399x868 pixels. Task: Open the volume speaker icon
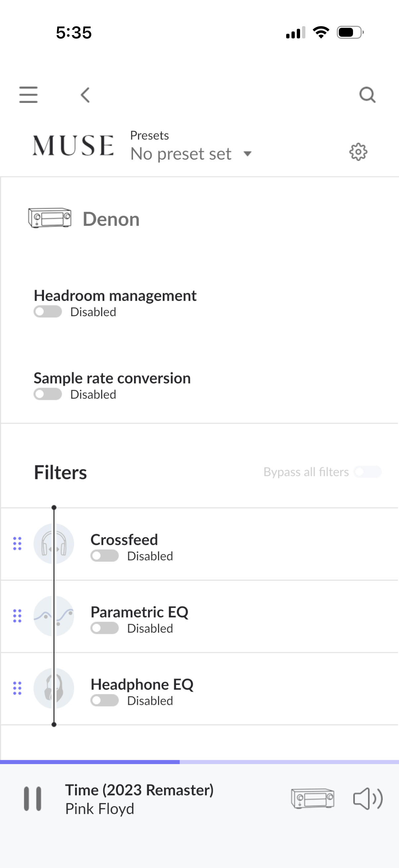click(367, 798)
